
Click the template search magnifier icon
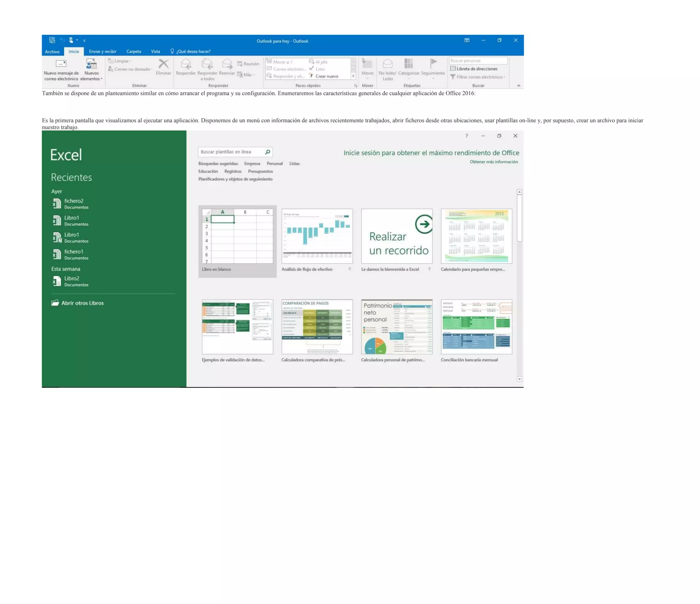click(268, 152)
